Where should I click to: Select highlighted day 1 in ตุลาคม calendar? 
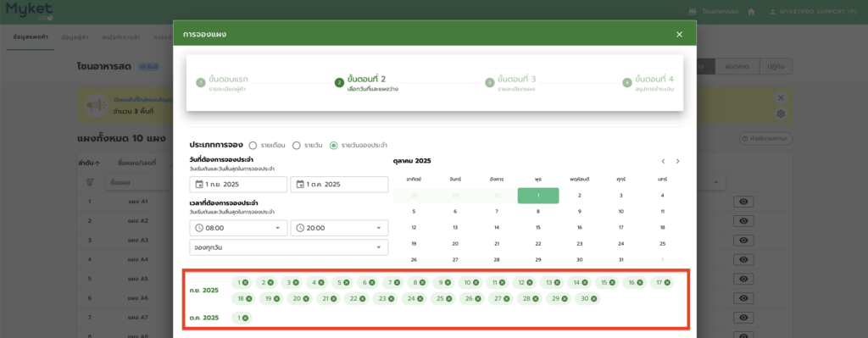tap(538, 196)
